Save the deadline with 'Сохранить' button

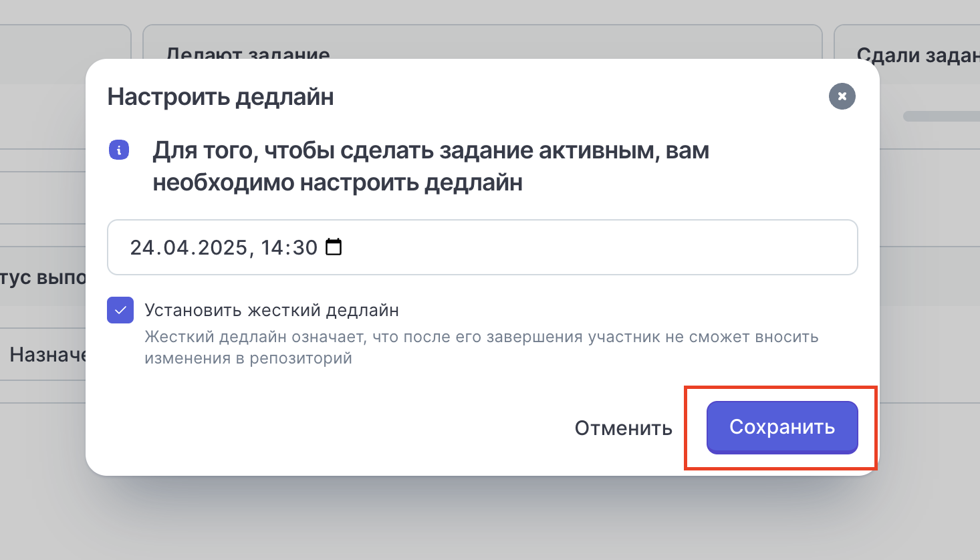782,428
